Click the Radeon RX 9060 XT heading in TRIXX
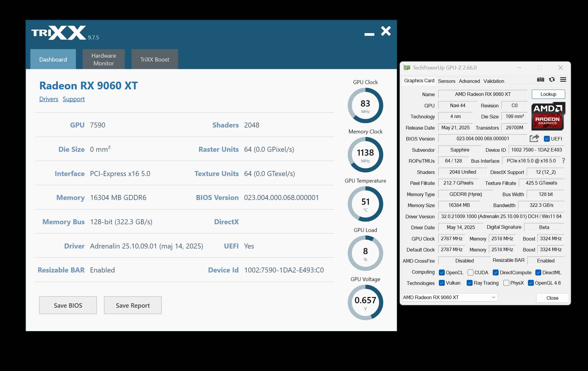This screenshot has width=588, height=371. click(88, 86)
